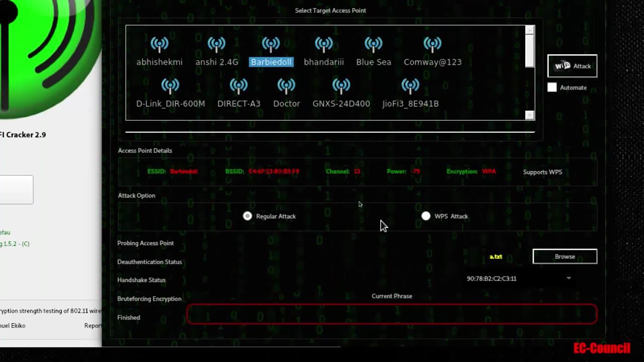644x362 pixels.
Task: Select the abhishekmi access point icon
Action: click(x=159, y=44)
